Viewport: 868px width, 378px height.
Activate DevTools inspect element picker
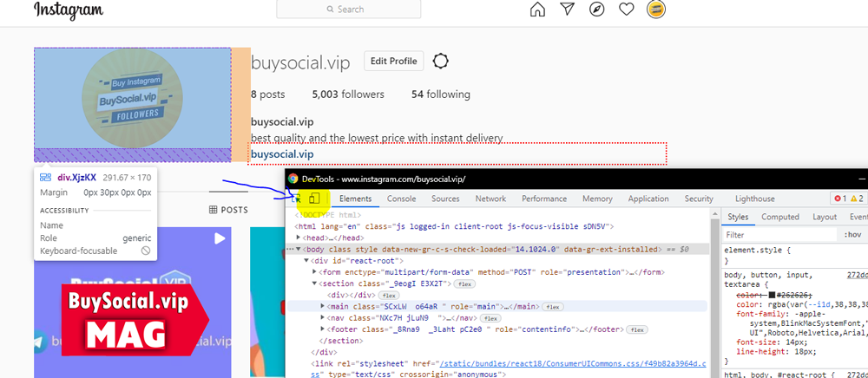click(x=297, y=199)
